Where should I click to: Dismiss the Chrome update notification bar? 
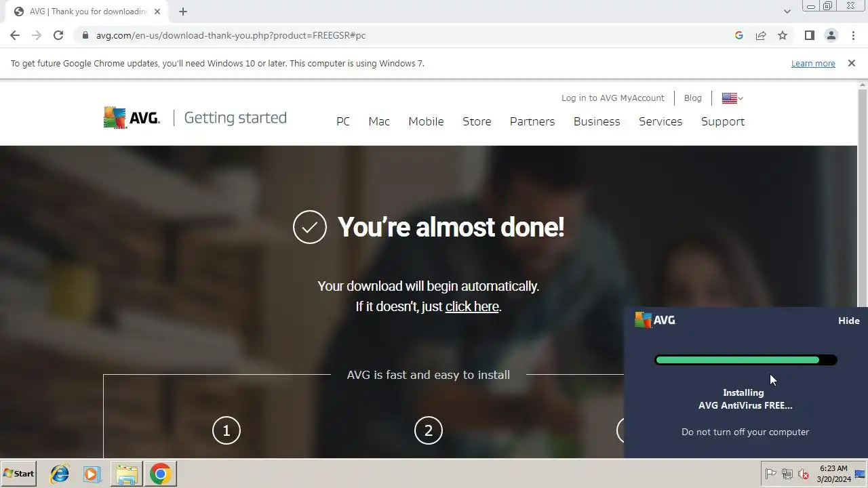851,63
